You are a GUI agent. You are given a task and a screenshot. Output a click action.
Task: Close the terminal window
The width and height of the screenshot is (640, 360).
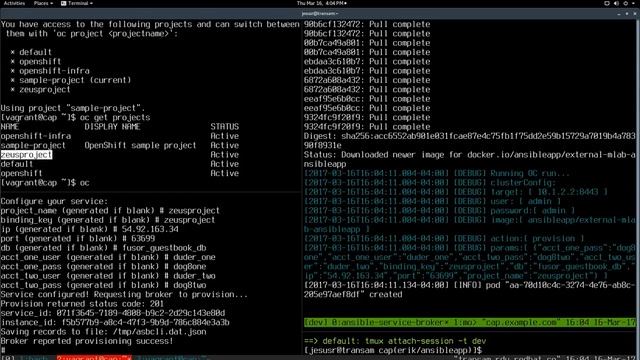pyautogui.click(x=635, y=13)
